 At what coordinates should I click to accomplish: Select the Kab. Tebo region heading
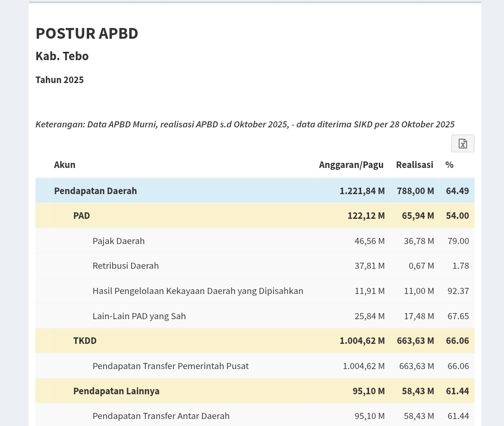coord(62,56)
